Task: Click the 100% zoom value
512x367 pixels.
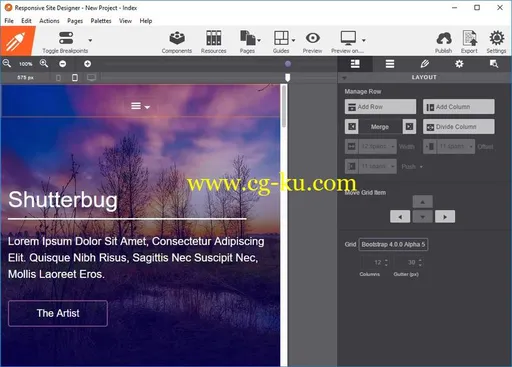Action: [26, 64]
